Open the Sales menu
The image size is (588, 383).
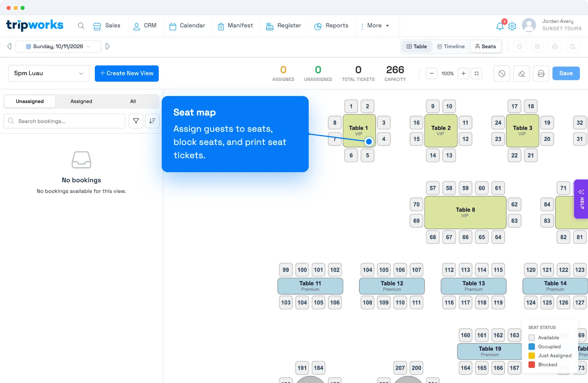(x=107, y=26)
